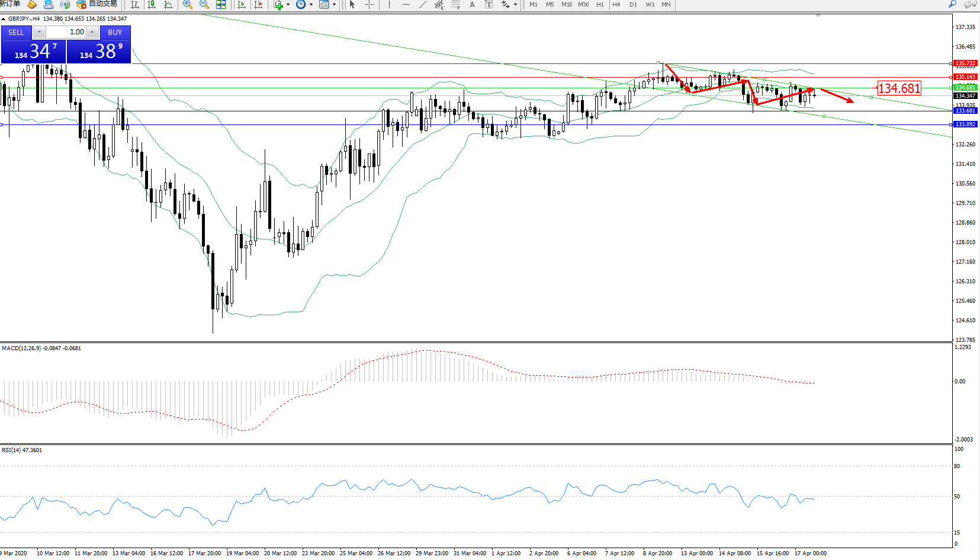Expand the Periods clock dropdown arrow
The width and height of the screenshot is (980, 560).
(x=311, y=5)
